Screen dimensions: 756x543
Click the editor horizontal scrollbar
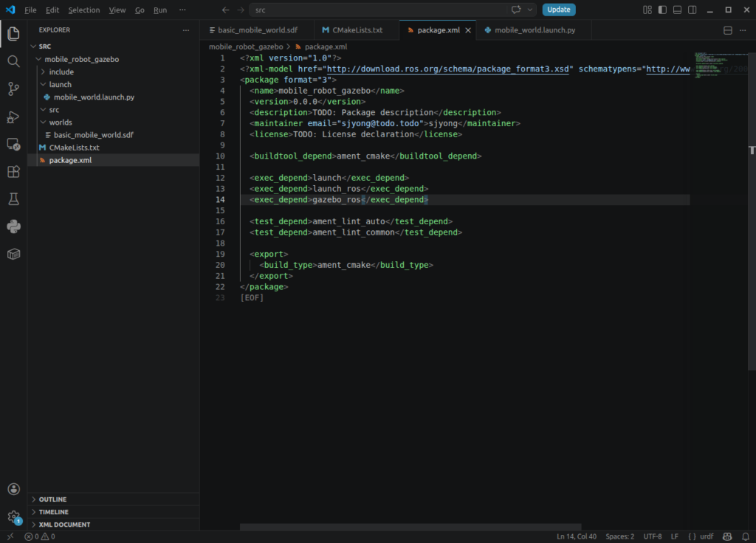pos(410,527)
